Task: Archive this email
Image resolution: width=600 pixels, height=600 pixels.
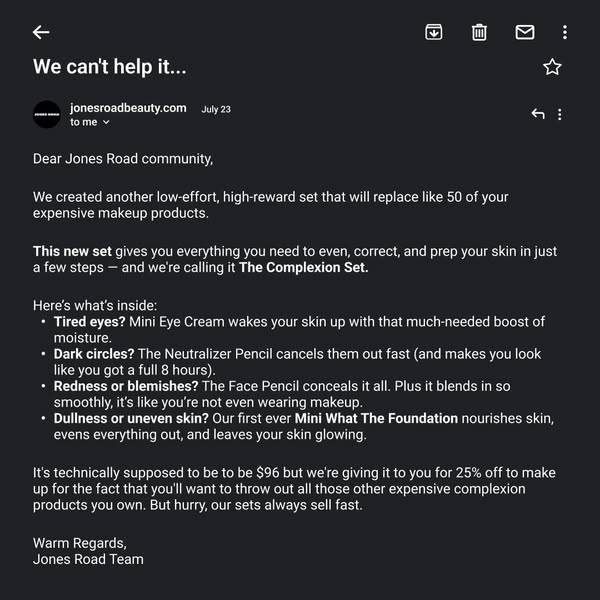Action: click(x=434, y=32)
